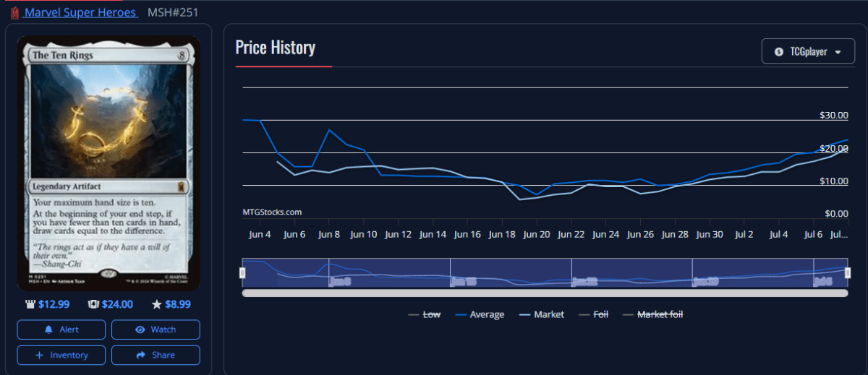Toggle the Market foil series in legend
Image resolution: width=868 pixels, height=375 pixels.
pyautogui.click(x=652, y=314)
